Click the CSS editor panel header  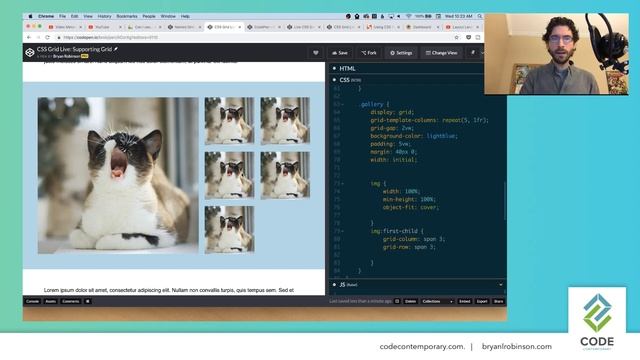[x=418, y=80]
